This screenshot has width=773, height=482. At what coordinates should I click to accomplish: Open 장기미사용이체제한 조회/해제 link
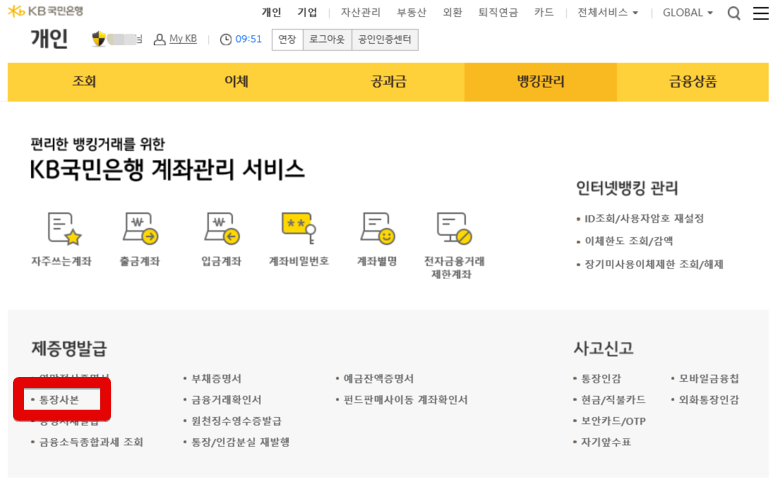pos(654,264)
